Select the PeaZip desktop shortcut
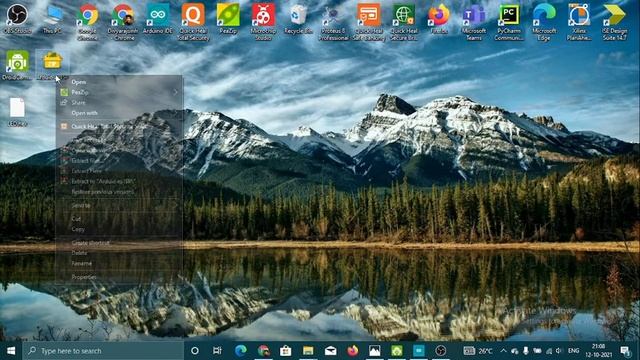Image resolution: width=640 pixels, height=360 pixels. tap(228, 19)
